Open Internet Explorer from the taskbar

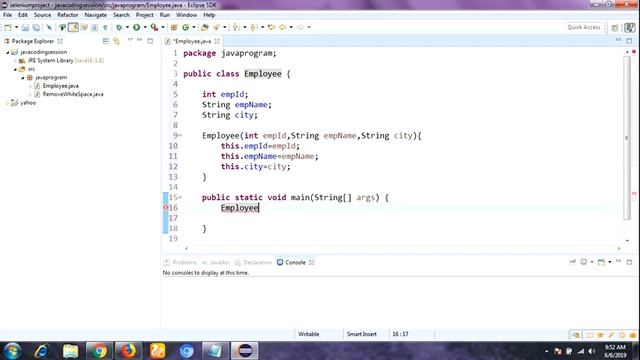[x=41, y=351]
